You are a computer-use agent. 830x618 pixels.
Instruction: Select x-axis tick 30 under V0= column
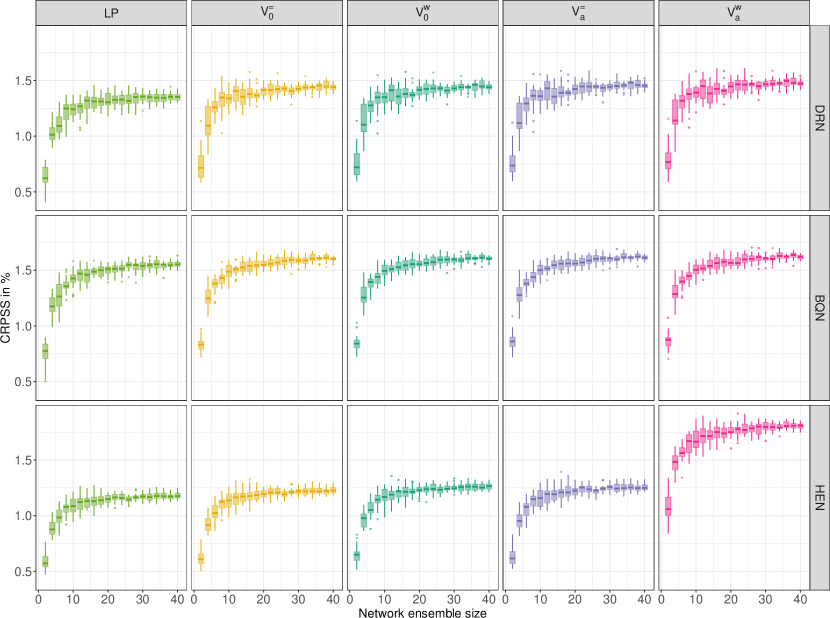(298, 599)
